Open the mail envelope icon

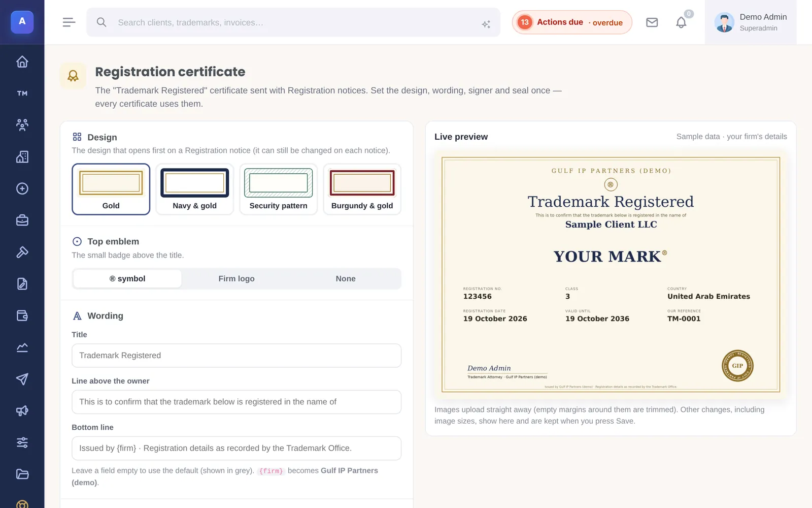pos(652,22)
